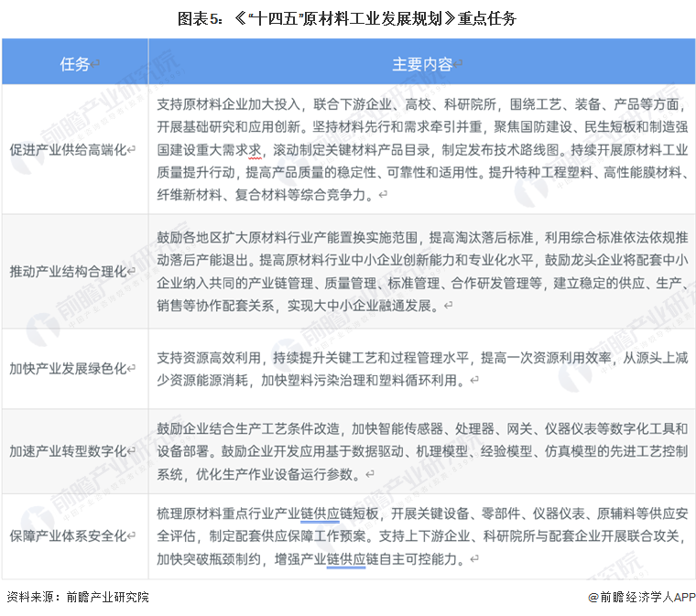Select the 主要内容 column header
The height and width of the screenshot is (616, 696).
[x=422, y=61]
